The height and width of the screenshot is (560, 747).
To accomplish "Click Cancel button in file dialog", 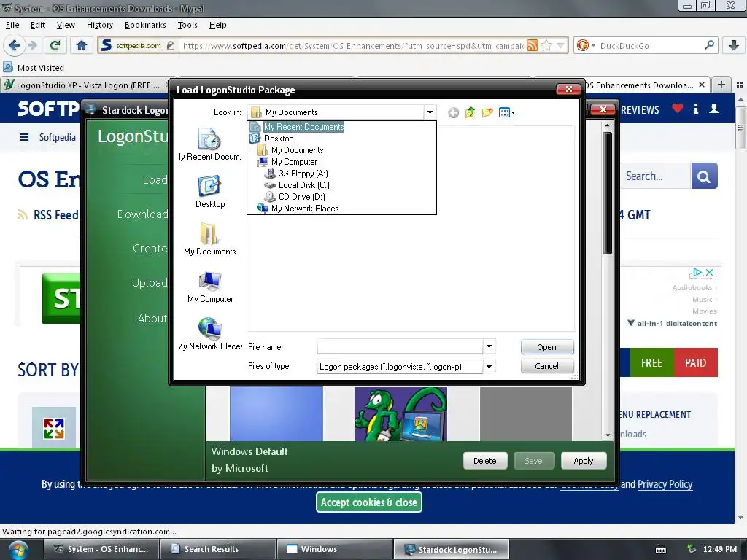I will [x=547, y=366].
